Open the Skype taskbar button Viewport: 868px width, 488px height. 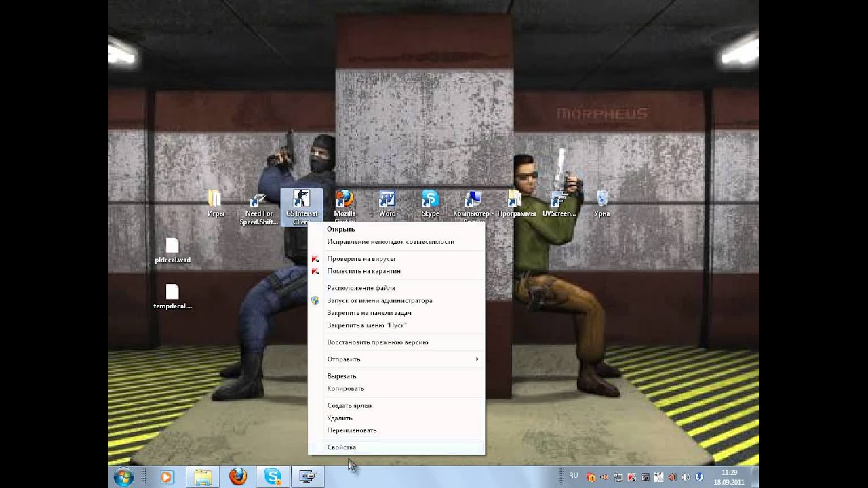click(x=273, y=477)
